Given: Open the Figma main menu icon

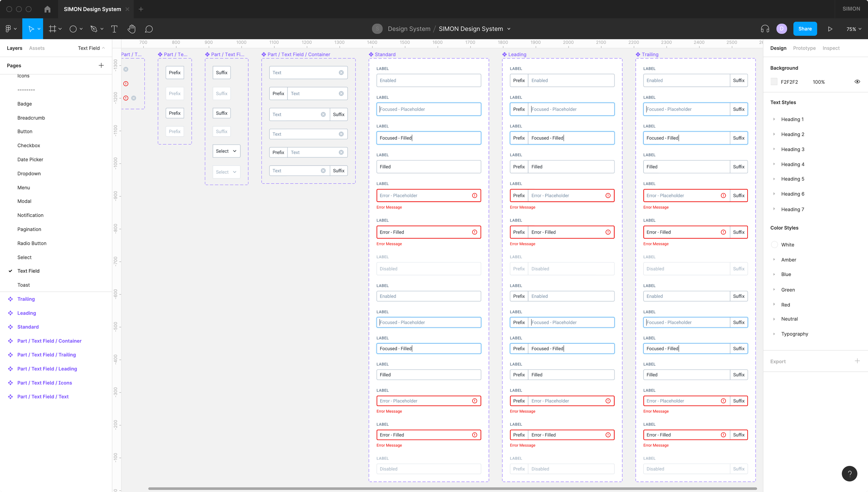Looking at the screenshot, I should click(x=8, y=29).
